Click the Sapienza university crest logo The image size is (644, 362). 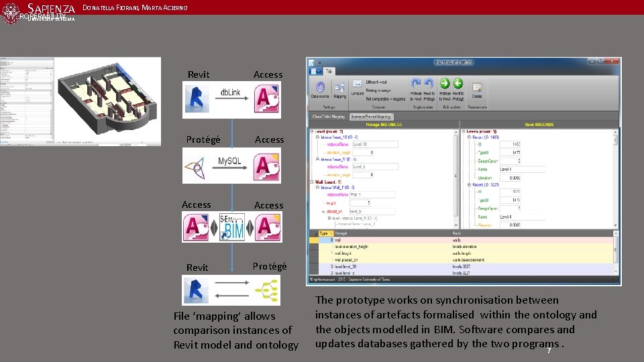pyautogui.click(x=10, y=12)
